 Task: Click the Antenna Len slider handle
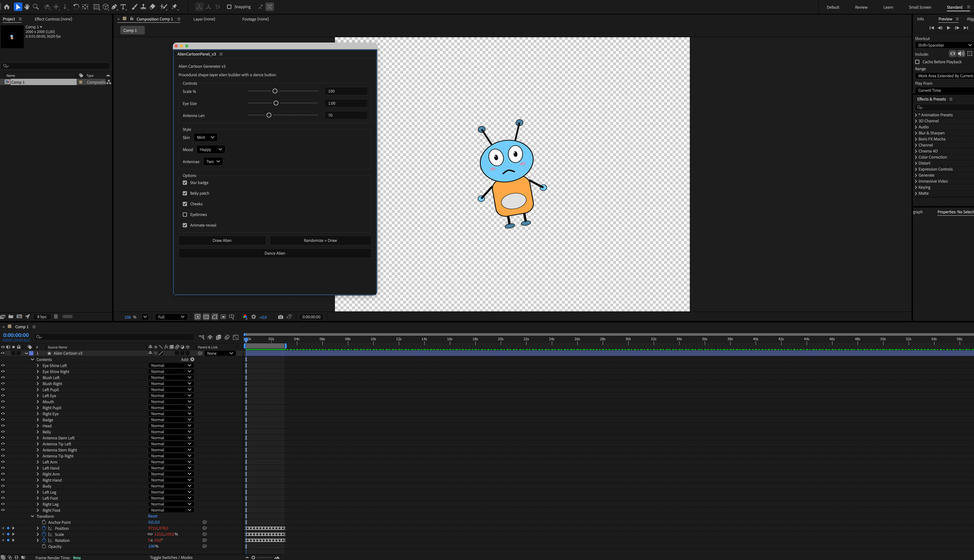click(x=269, y=115)
